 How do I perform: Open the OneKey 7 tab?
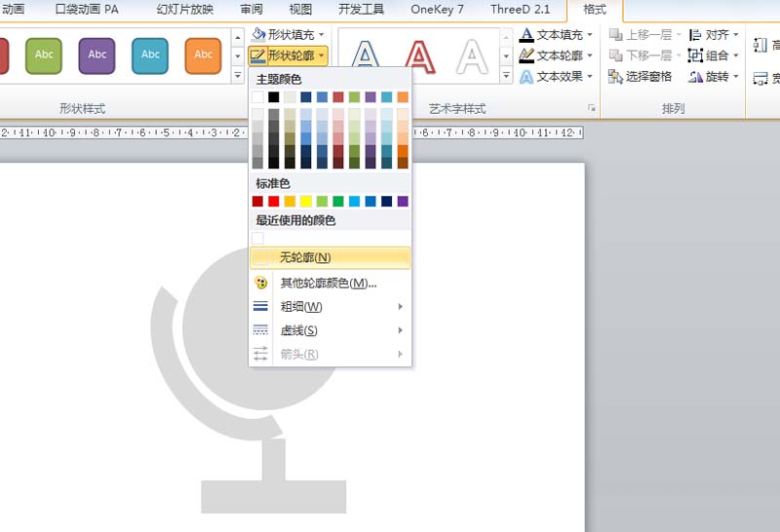[x=437, y=10]
